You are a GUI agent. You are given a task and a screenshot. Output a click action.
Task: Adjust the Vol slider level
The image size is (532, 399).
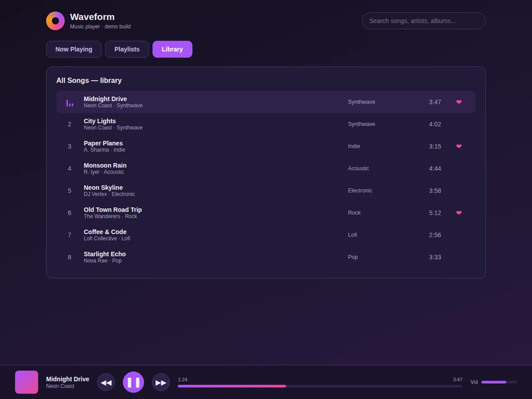tap(499, 382)
